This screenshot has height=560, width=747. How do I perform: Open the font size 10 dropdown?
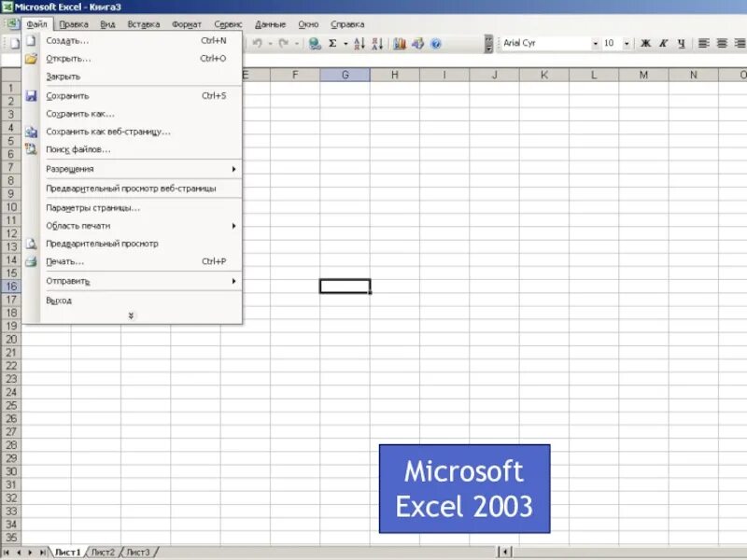pos(627,43)
